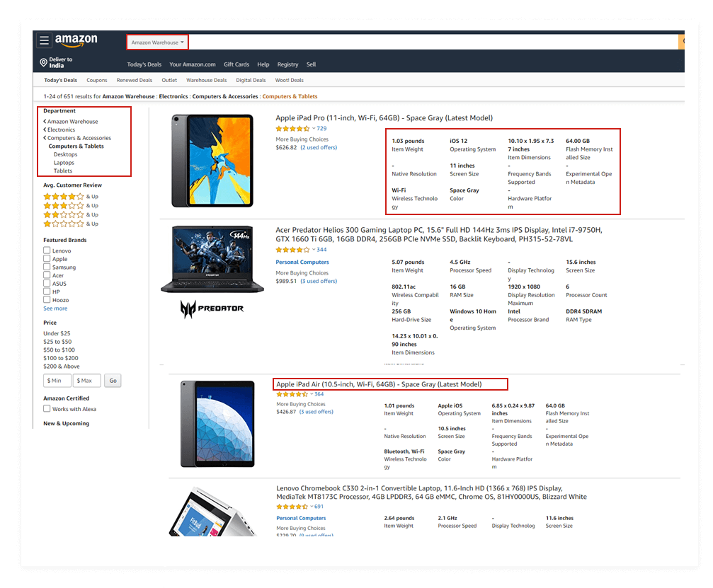Open Registry in navigation bar
The height and width of the screenshot is (588, 713).
click(x=288, y=64)
